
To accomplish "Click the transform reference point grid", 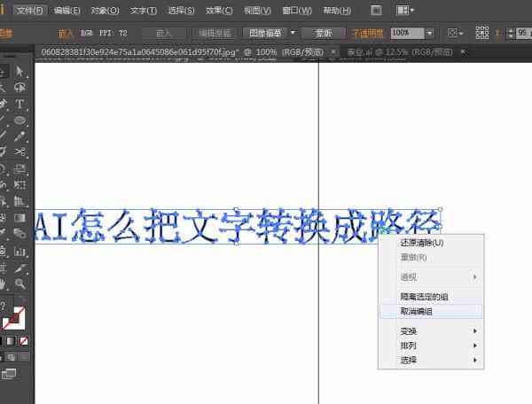I will (482, 33).
